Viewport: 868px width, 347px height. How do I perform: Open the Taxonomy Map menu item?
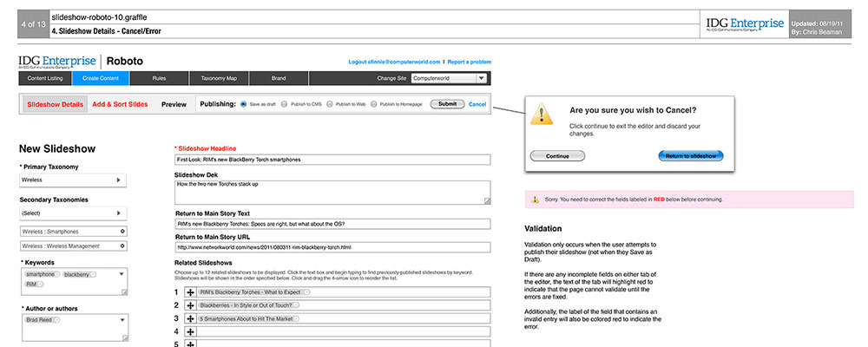click(x=219, y=78)
